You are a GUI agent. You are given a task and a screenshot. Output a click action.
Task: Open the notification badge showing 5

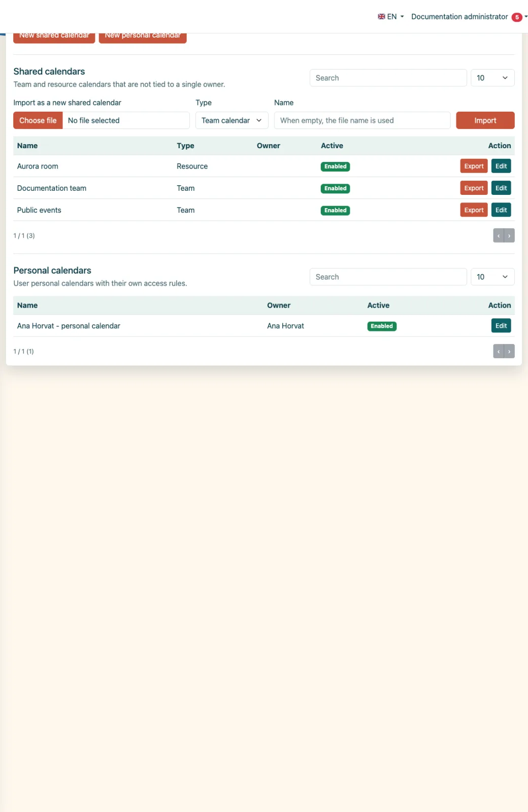click(x=517, y=17)
